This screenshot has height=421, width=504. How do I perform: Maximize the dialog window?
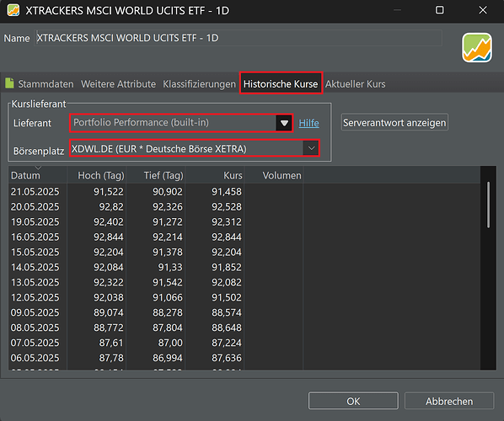[439, 10]
